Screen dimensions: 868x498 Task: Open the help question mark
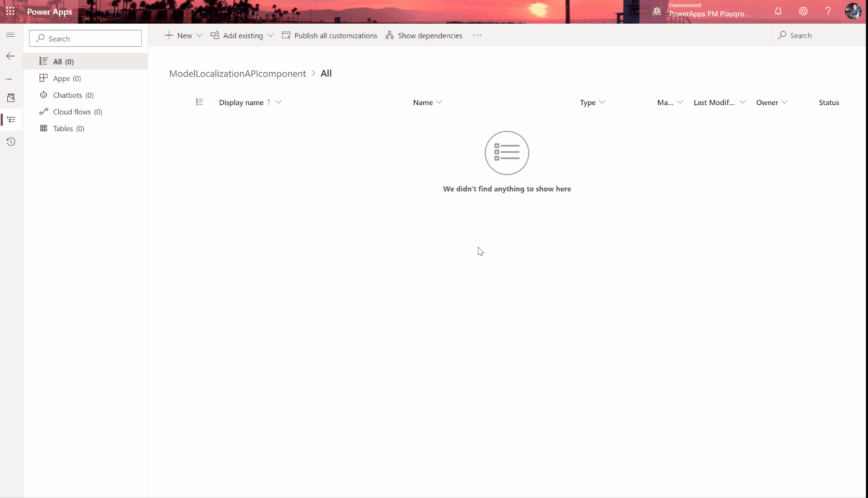click(x=828, y=11)
